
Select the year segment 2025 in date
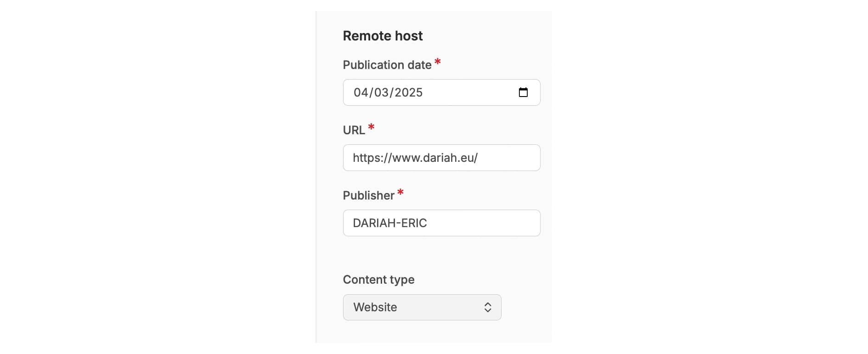[x=408, y=92]
